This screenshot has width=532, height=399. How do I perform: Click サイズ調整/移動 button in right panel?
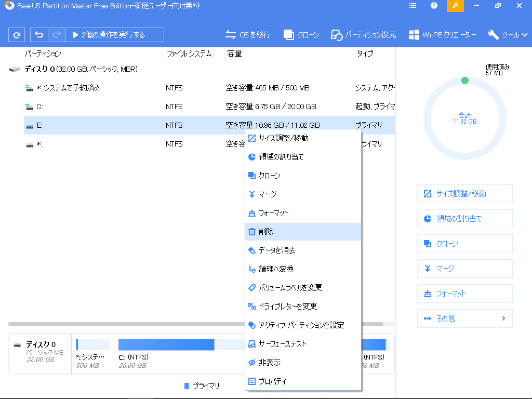(x=465, y=194)
